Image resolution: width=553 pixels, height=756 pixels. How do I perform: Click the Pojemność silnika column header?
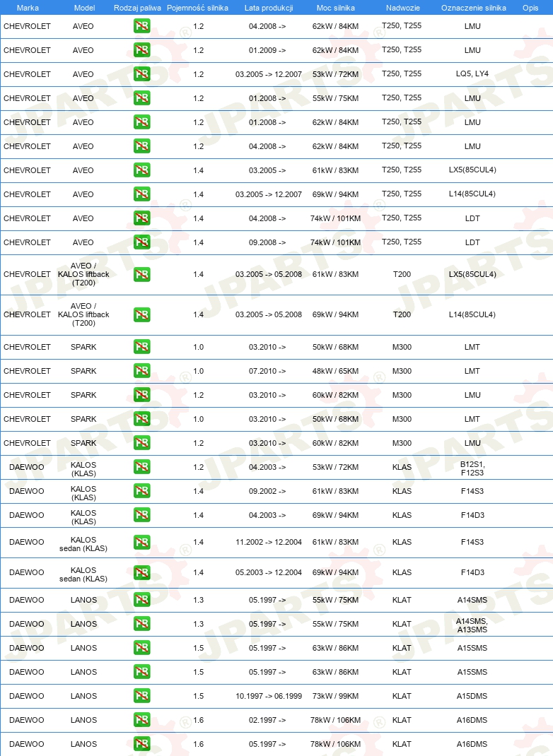point(197,8)
